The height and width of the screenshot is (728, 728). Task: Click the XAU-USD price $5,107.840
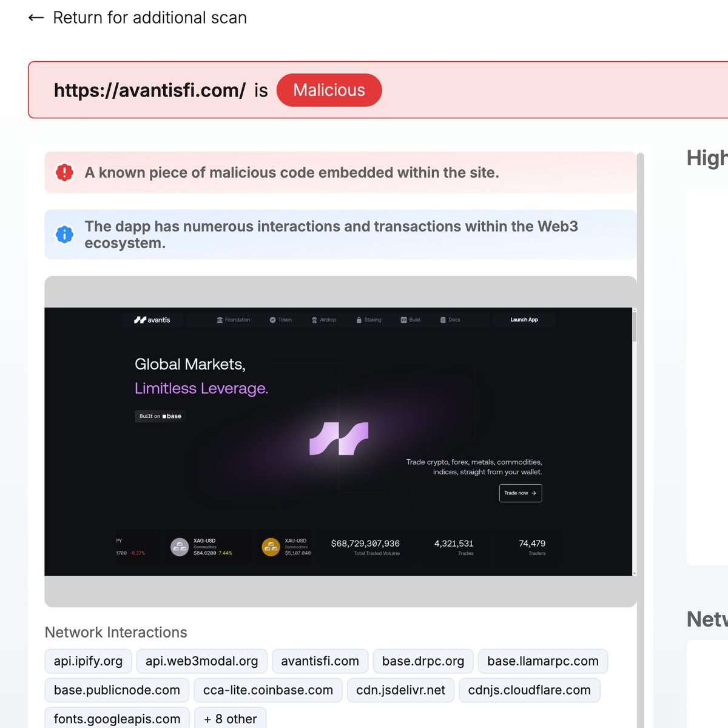click(x=298, y=553)
